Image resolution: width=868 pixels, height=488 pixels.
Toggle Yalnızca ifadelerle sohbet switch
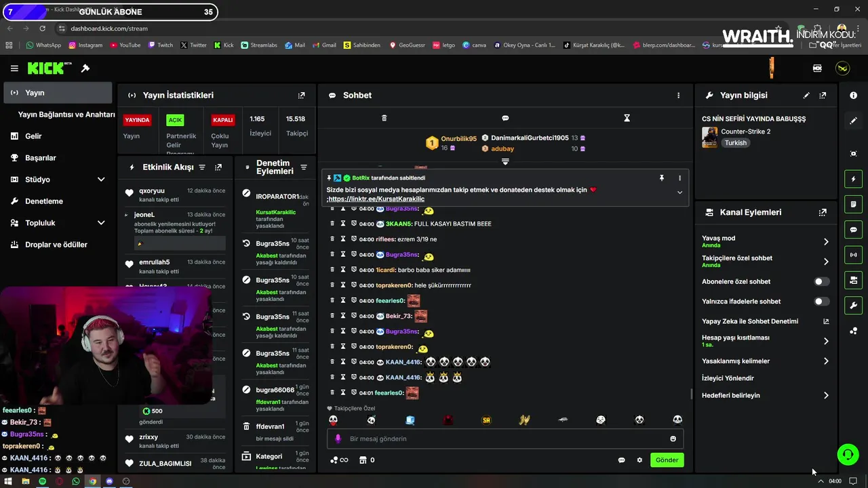click(821, 302)
